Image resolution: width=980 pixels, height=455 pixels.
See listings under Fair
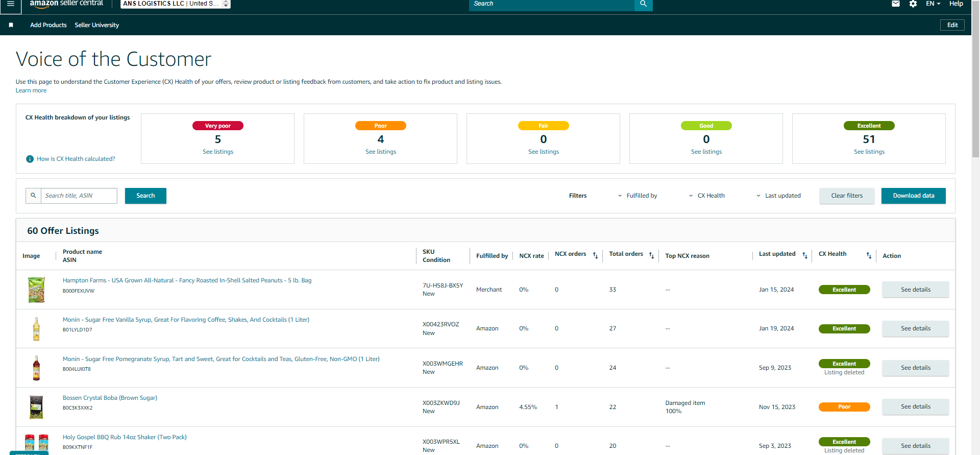point(544,152)
